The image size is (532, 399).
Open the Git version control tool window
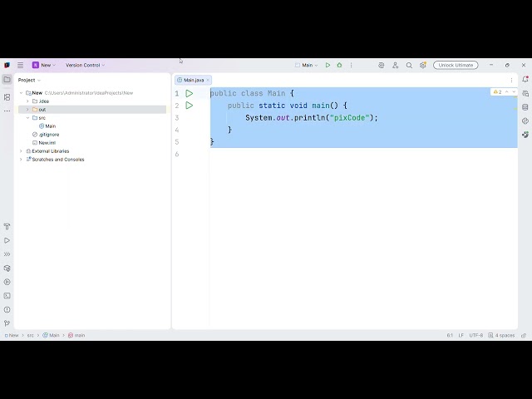pos(7,323)
